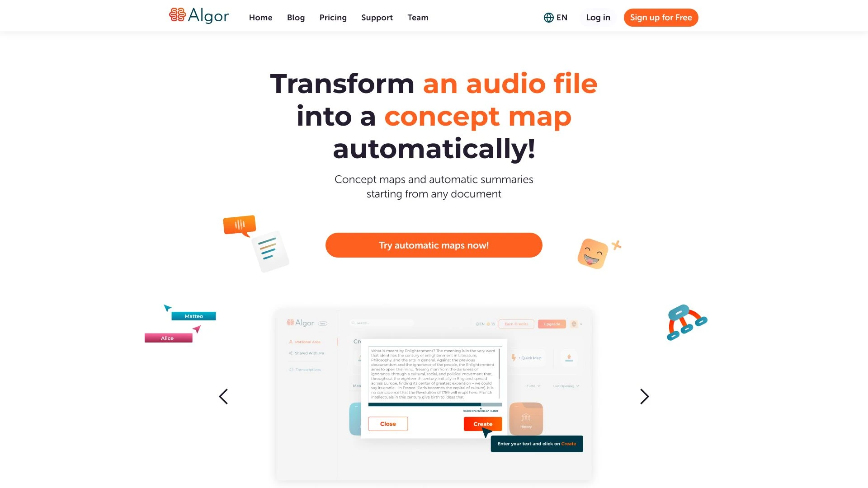This screenshot has width=868, height=488.
Task: Click the Create button in dialog
Action: 483,424
